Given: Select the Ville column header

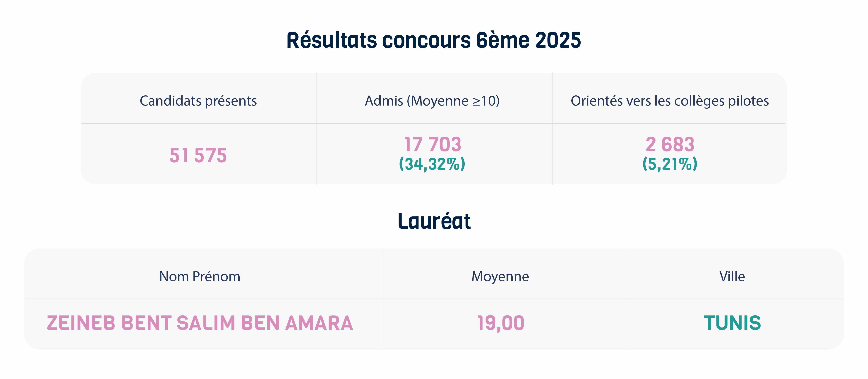Looking at the screenshot, I should click(x=732, y=277).
